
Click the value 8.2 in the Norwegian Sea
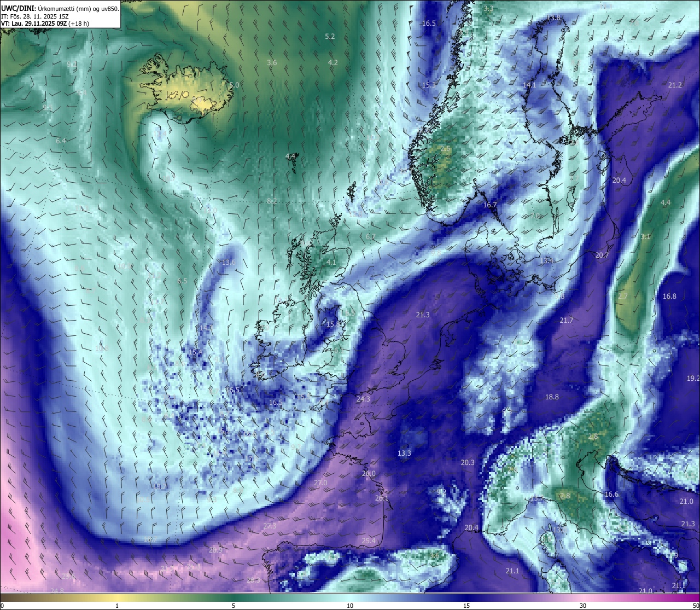[x=272, y=201]
